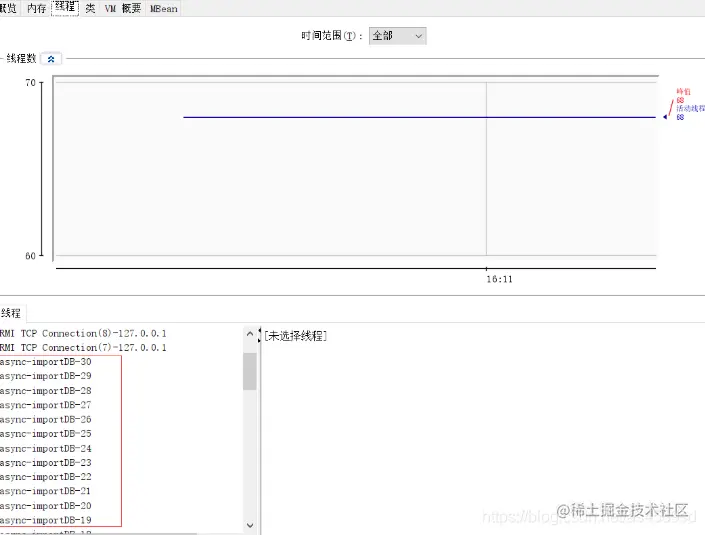Screen dimensions: 705x535
Task: Click the thread list scroll-up arrow
Action: coord(250,334)
